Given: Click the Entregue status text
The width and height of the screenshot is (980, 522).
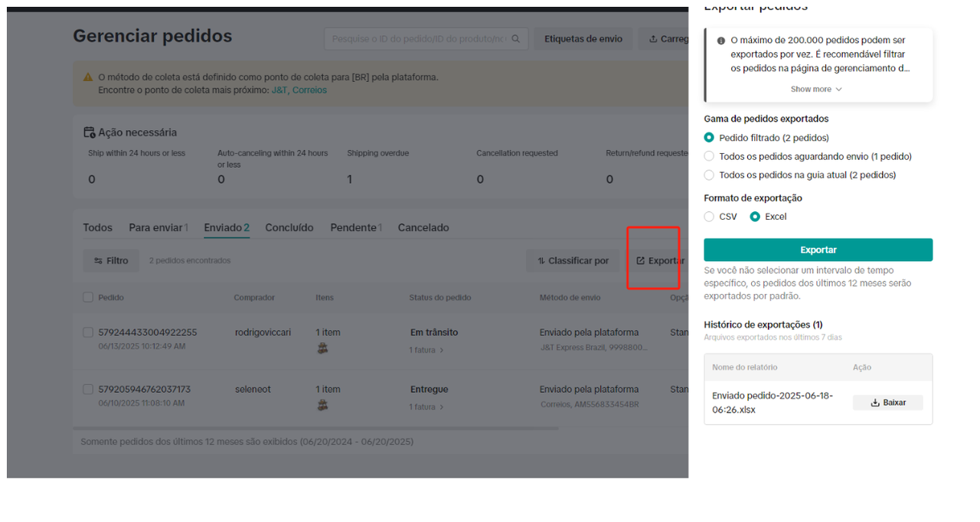Looking at the screenshot, I should [x=429, y=389].
